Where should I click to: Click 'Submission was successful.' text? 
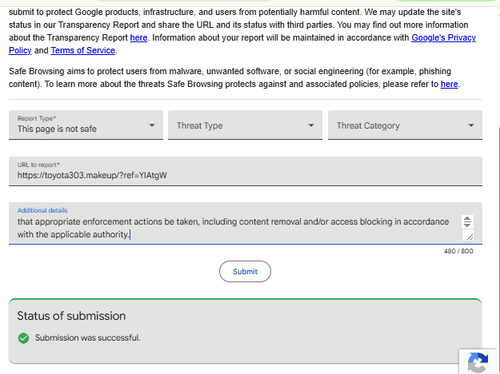(x=88, y=338)
